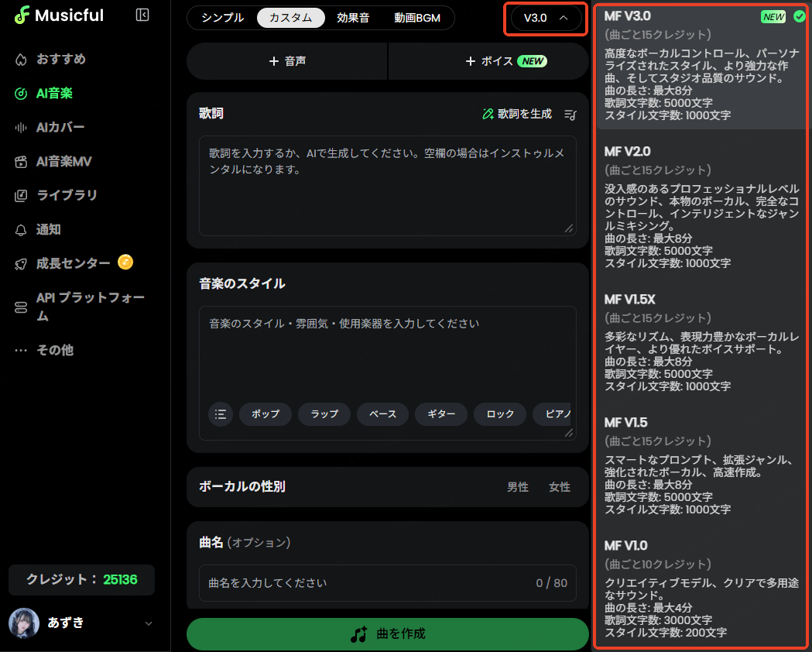The height and width of the screenshot is (652, 812).
Task: Click the pencil icon for 歌詞を生成
Action: point(488,114)
